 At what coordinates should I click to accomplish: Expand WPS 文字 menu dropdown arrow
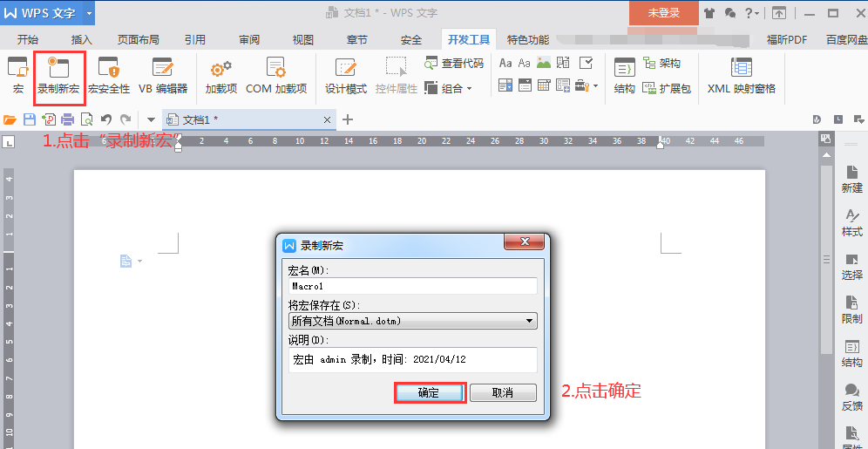point(89,13)
